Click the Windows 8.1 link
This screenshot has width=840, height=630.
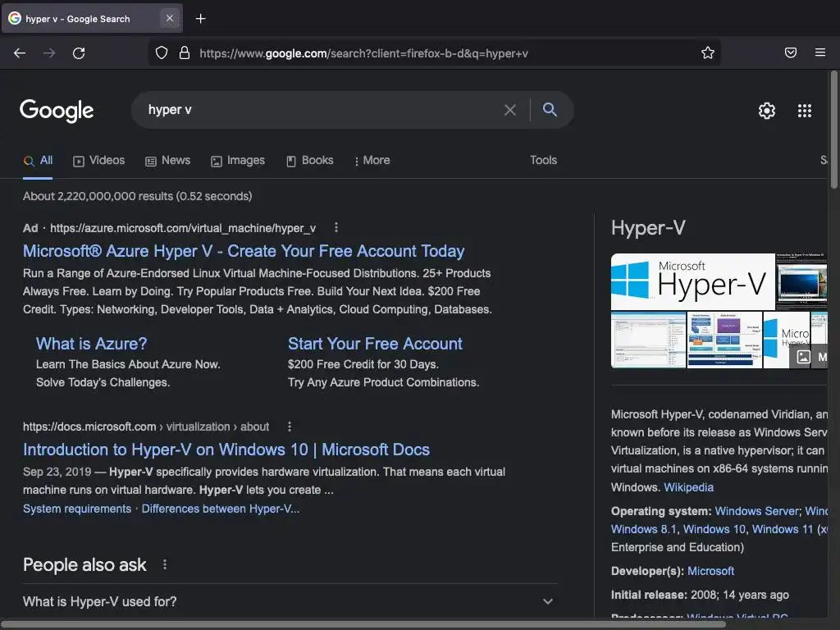[x=644, y=529]
